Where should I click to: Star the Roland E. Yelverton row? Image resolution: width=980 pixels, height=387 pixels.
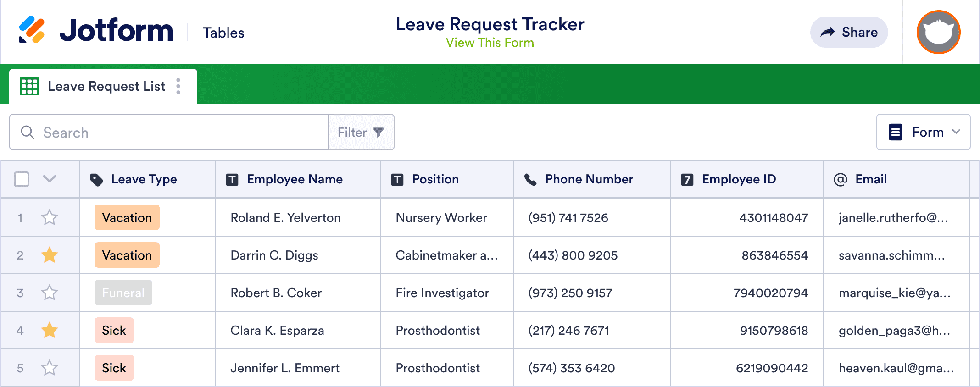click(x=50, y=217)
